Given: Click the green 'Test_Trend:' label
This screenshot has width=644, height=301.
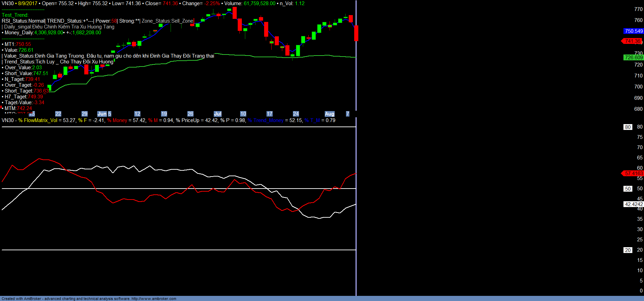Looking at the screenshot, I should point(15,15).
